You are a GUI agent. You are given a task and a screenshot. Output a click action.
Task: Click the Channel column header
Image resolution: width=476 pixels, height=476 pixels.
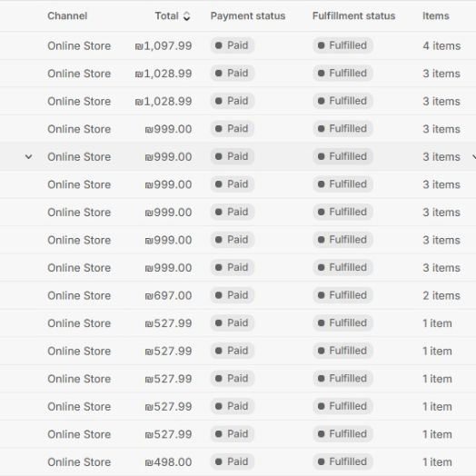click(x=67, y=15)
